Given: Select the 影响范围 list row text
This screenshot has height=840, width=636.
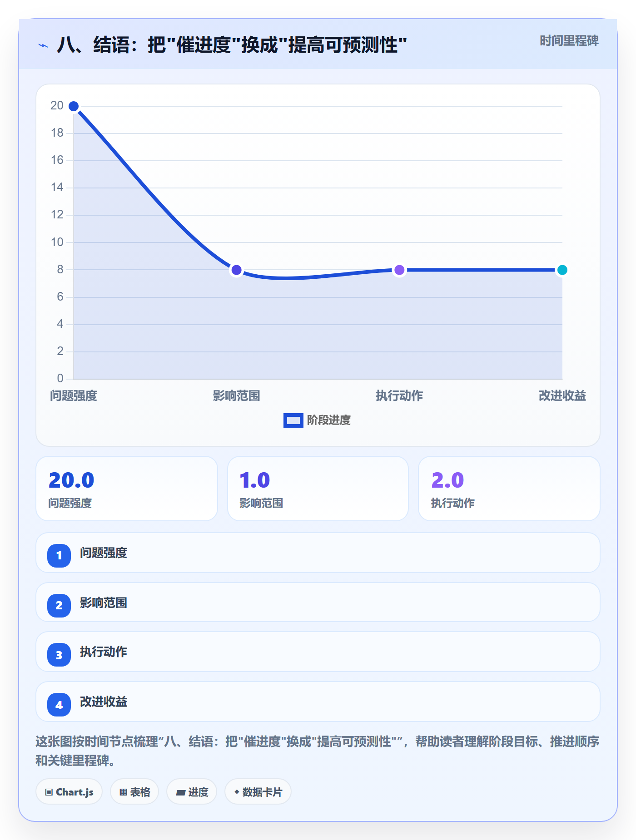Looking at the screenshot, I should tap(104, 603).
